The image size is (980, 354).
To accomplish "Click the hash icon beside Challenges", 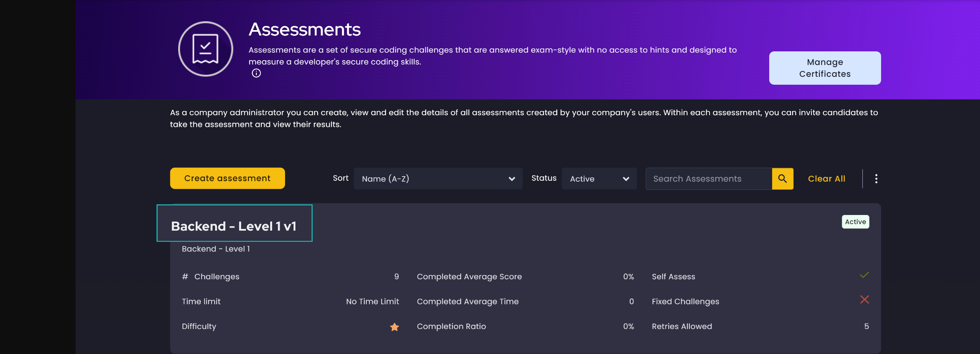I will coord(185,277).
